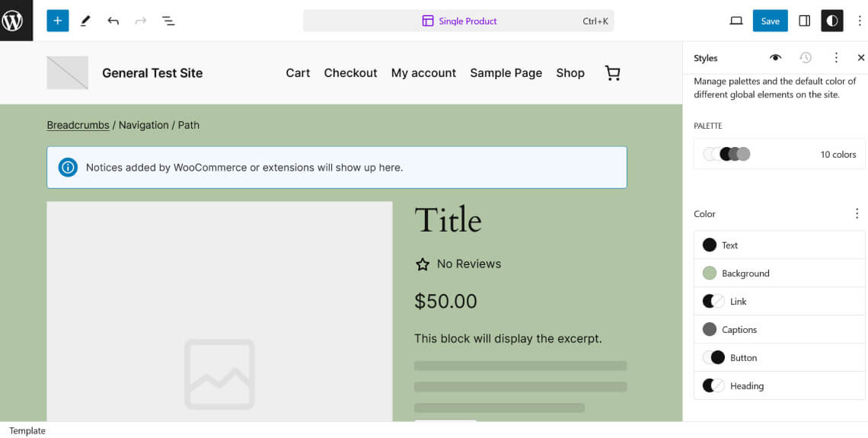Image resolution: width=868 pixels, height=438 pixels.
Task: Toggle the Style Book eye icon
Action: tap(775, 58)
